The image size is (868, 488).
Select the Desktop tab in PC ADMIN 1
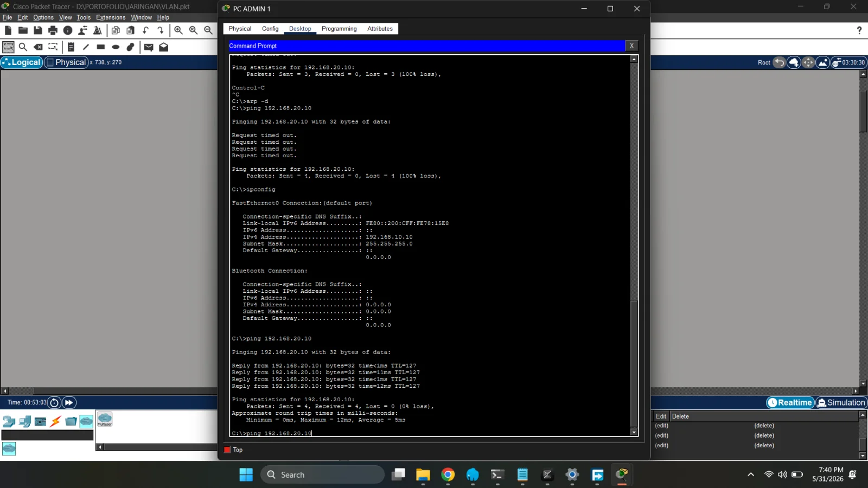coord(300,29)
